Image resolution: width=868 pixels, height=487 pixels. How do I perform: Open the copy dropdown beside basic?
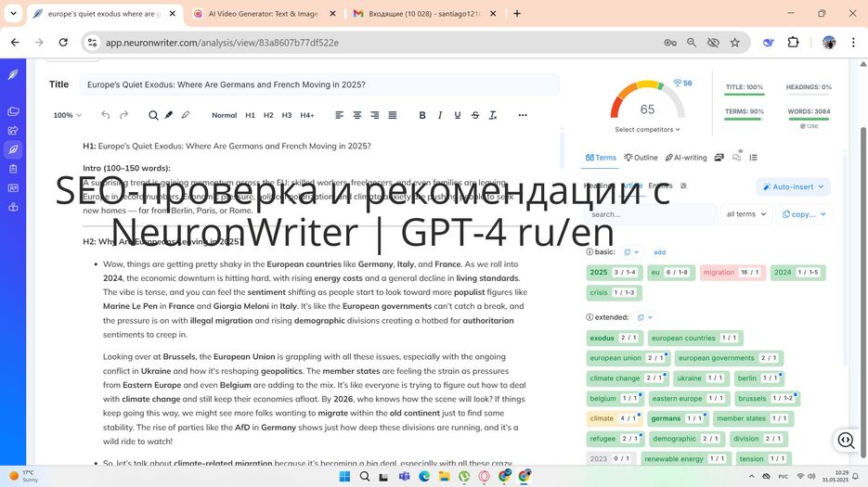[630, 251]
